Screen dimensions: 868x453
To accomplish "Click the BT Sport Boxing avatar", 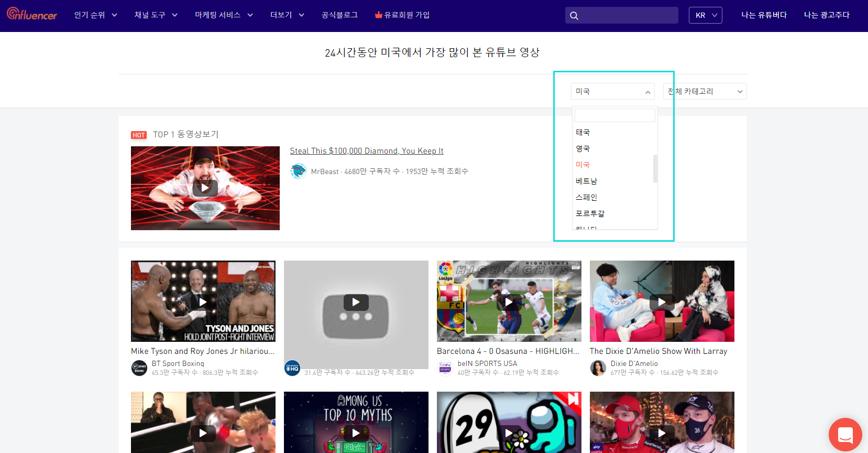I will click(x=139, y=368).
